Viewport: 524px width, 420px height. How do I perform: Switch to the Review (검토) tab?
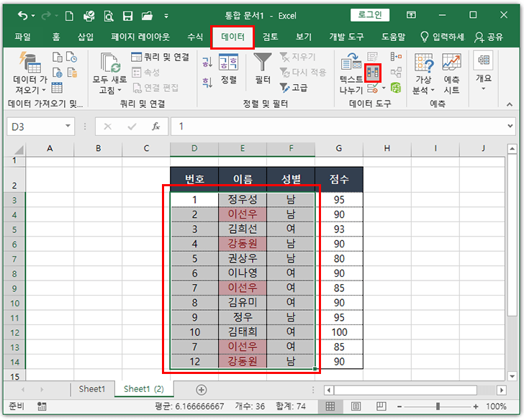(x=270, y=37)
